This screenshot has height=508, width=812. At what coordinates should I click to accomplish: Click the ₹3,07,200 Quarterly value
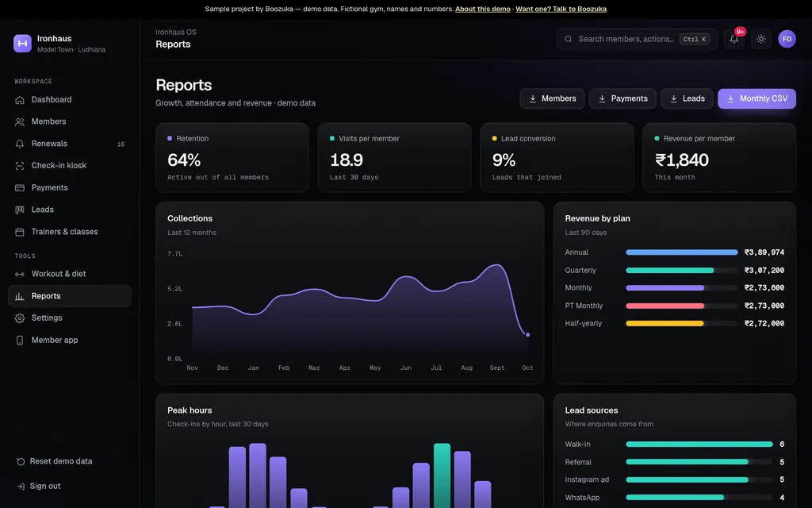click(764, 270)
